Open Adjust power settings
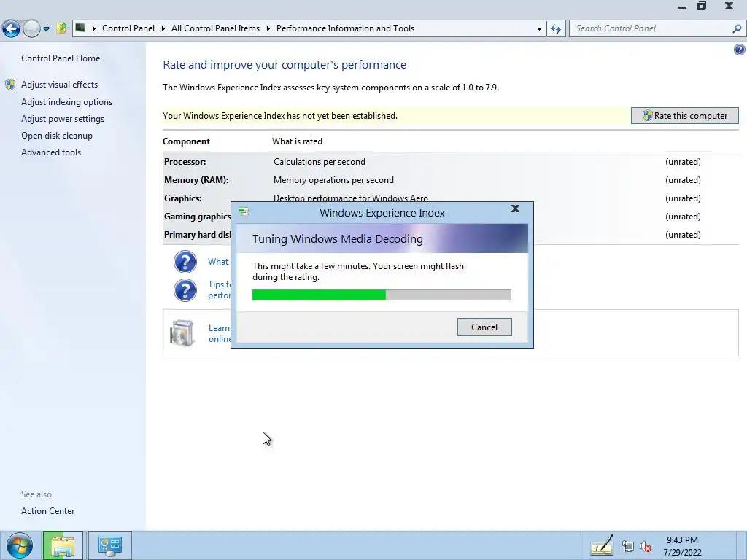747x560 pixels. pos(63,119)
